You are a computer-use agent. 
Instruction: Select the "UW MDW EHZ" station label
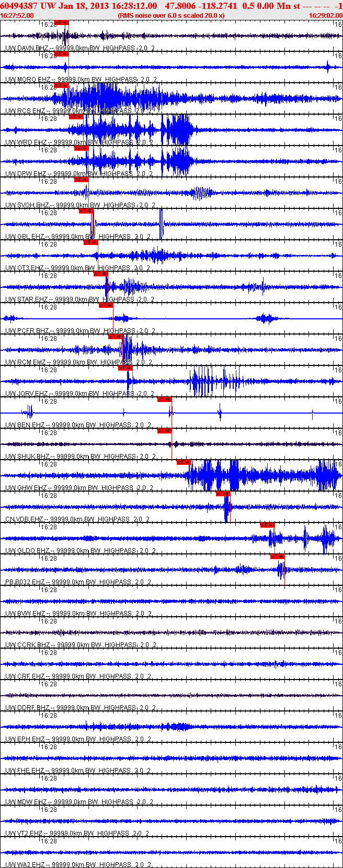[x=26, y=802]
